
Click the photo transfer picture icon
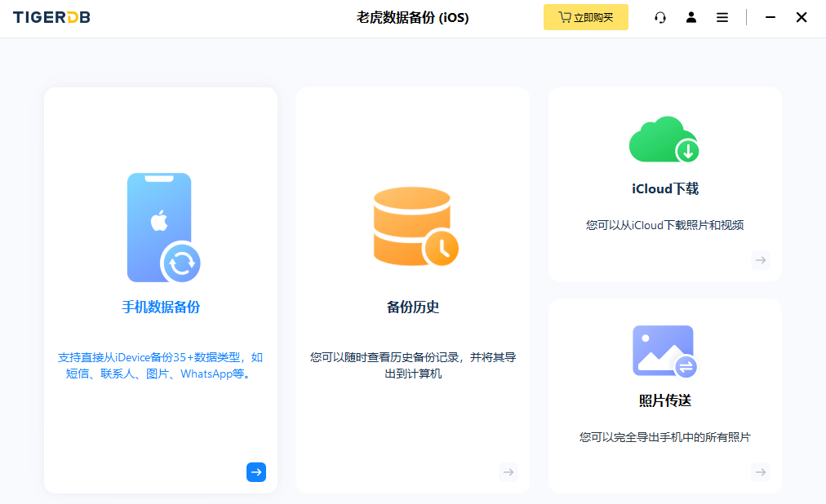[665, 351]
